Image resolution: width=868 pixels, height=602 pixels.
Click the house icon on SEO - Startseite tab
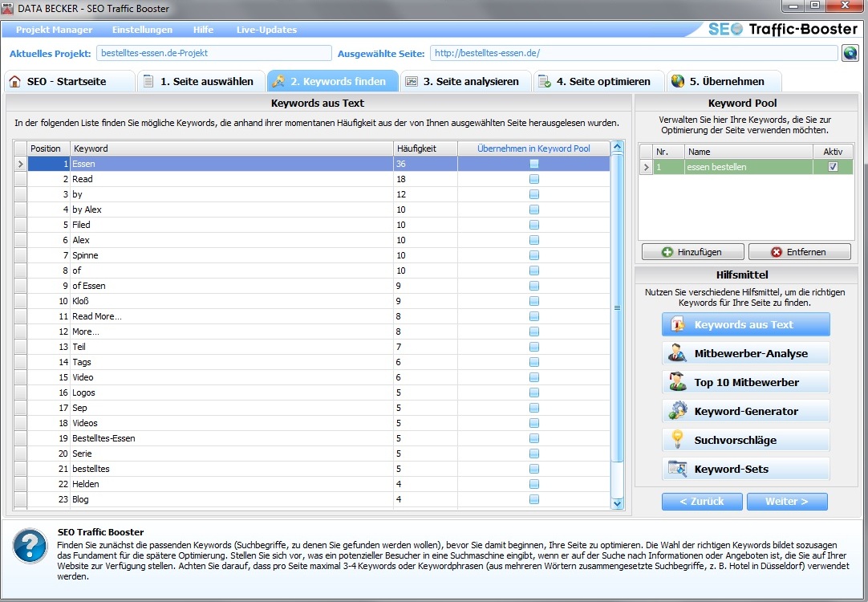pos(15,81)
